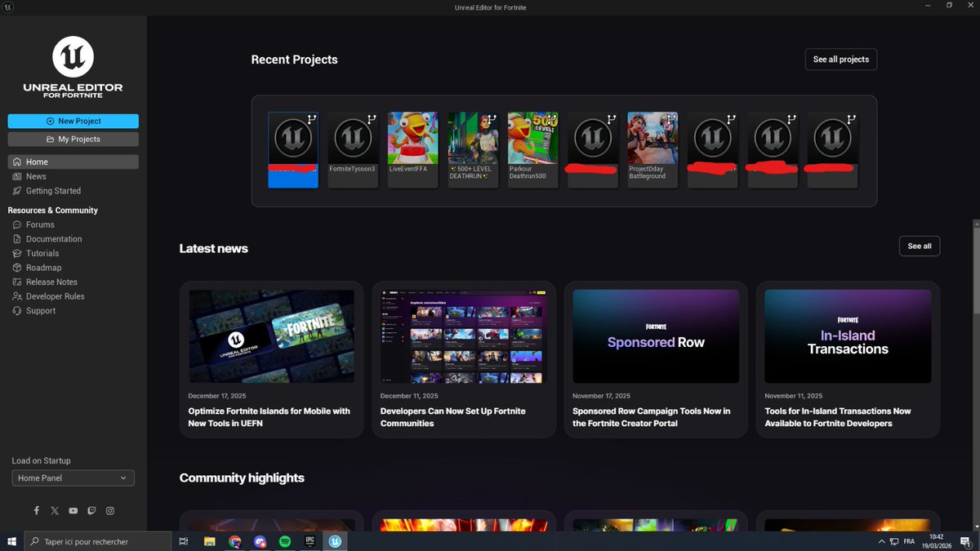The height and width of the screenshot is (551, 980).
Task: Click the Developers Can Now Set Up Communities headline
Action: pyautogui.click(x=453, y=417)
